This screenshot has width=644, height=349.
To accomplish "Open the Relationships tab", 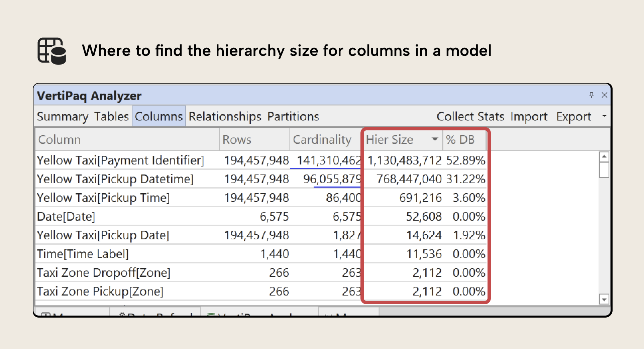I will 225,116.
